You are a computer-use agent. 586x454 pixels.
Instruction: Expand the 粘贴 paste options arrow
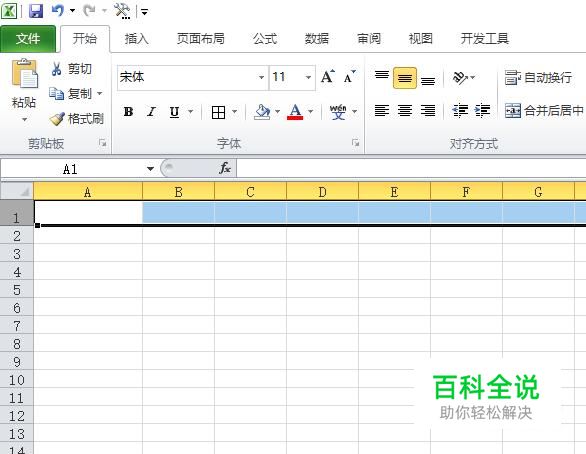(x=24, y=120)
